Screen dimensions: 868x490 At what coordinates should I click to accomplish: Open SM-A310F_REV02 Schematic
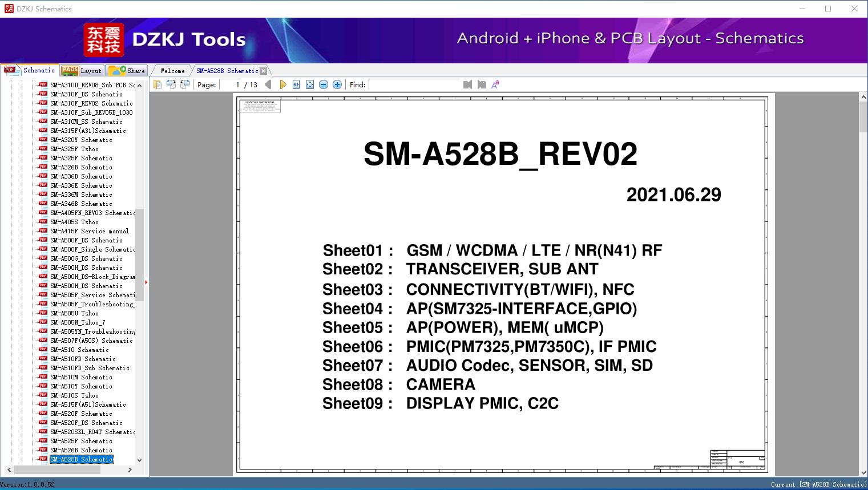[x=91, y=103]
